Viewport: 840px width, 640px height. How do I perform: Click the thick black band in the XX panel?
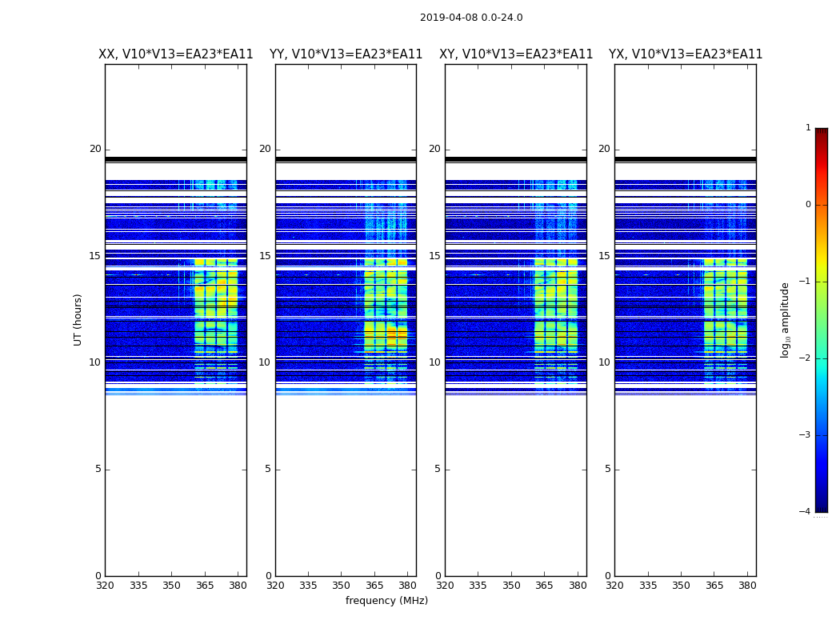tap(176, 159)
